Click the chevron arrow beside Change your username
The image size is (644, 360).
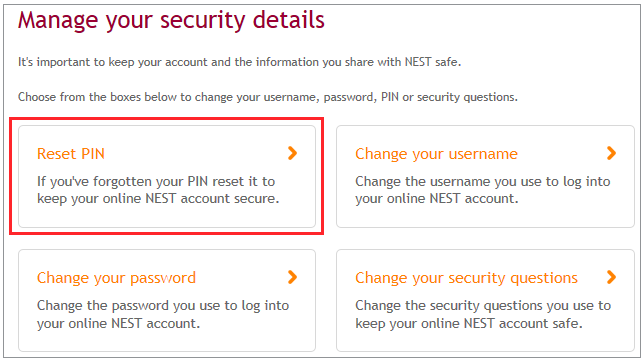[611, 154]
